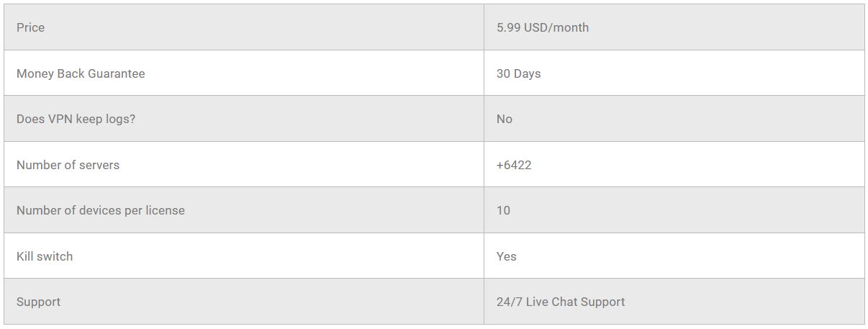Click the 5.99 USD/month price value
The height and width of the screenshot is (329, 868).
coord(542,27)
